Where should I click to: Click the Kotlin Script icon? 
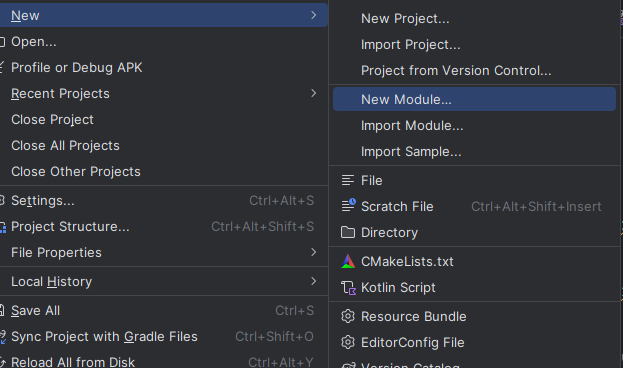coord(348,288)
